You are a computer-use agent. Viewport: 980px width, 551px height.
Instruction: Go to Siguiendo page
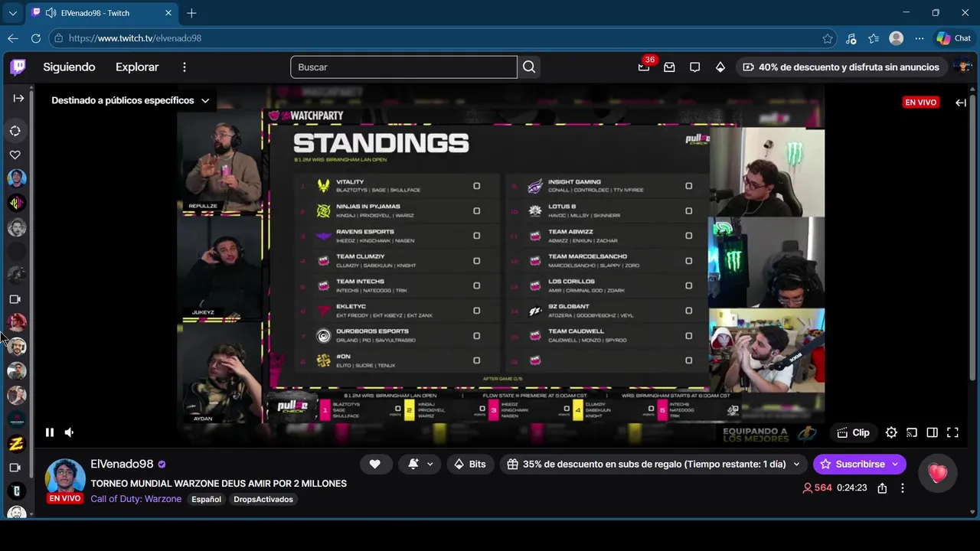point(69,67)
